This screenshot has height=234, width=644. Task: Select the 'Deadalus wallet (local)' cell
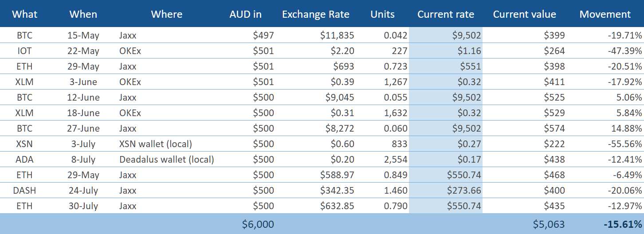click(166, 160)
